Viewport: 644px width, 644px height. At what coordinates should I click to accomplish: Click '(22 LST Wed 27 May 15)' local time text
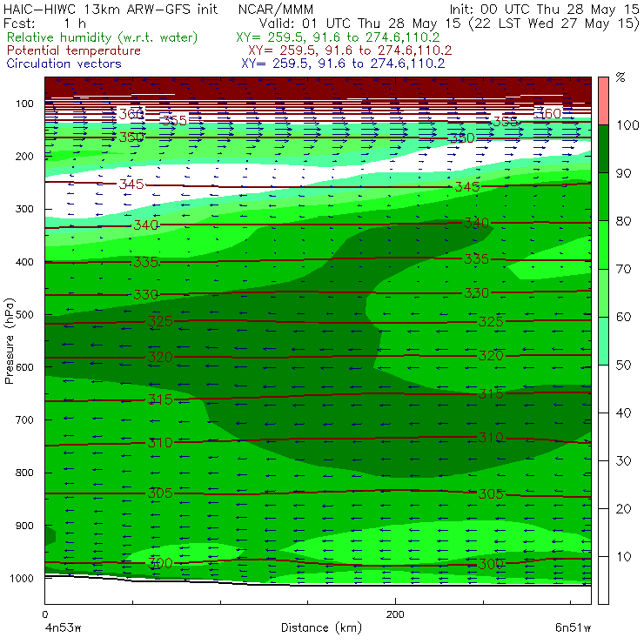point(554,23)
